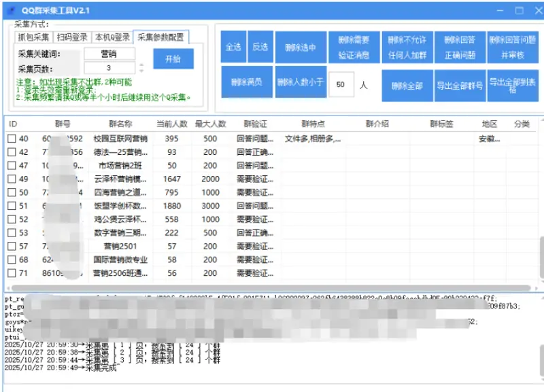Open the 扫码登录 tab
Screen dimensions: 544x392
coord(71,37)
